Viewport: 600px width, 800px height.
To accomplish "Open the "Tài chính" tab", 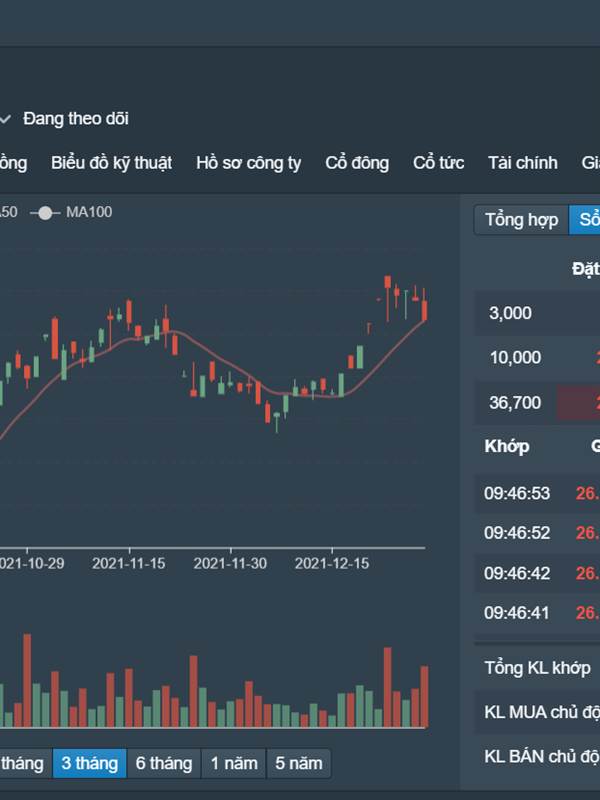I will [x=522, y=163].
